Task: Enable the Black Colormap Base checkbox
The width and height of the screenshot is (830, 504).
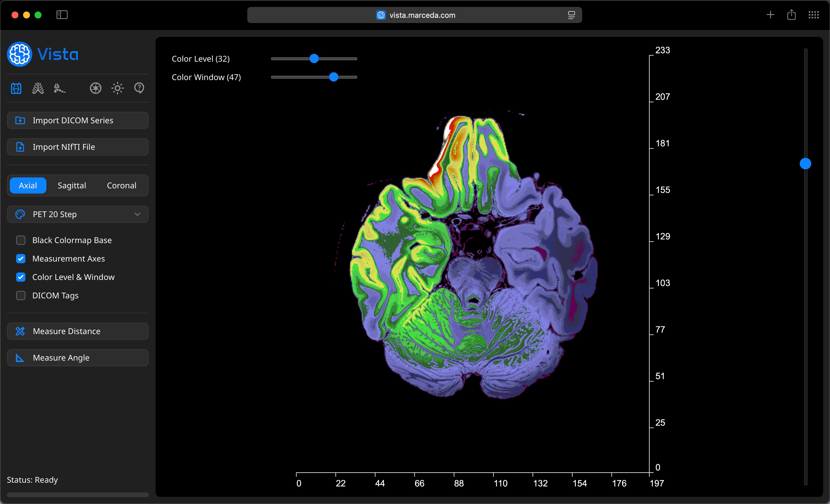Action: tap(21, 240)
